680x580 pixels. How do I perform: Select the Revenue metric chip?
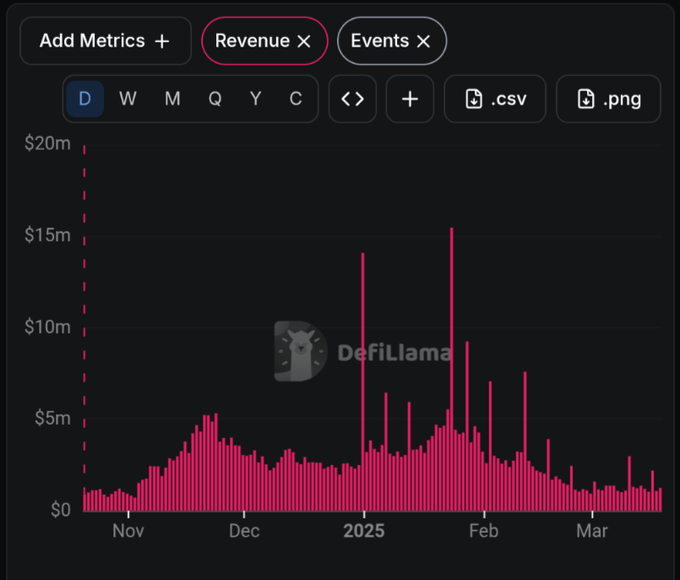265,41
